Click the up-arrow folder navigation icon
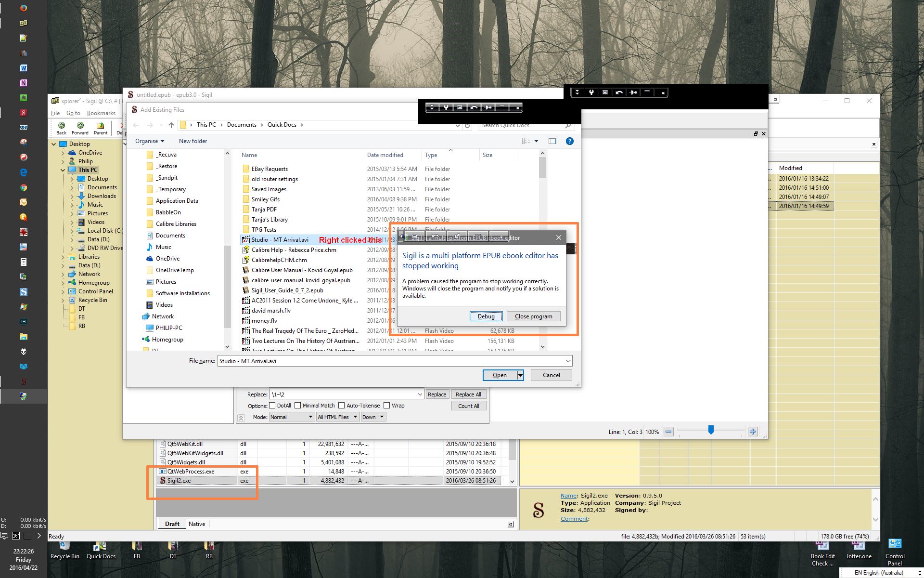 171,125
